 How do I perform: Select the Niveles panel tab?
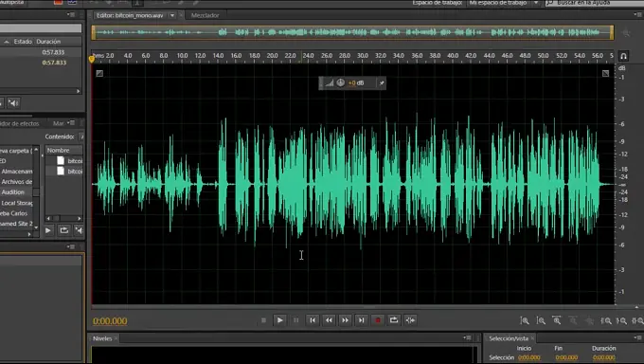(102, 338)
